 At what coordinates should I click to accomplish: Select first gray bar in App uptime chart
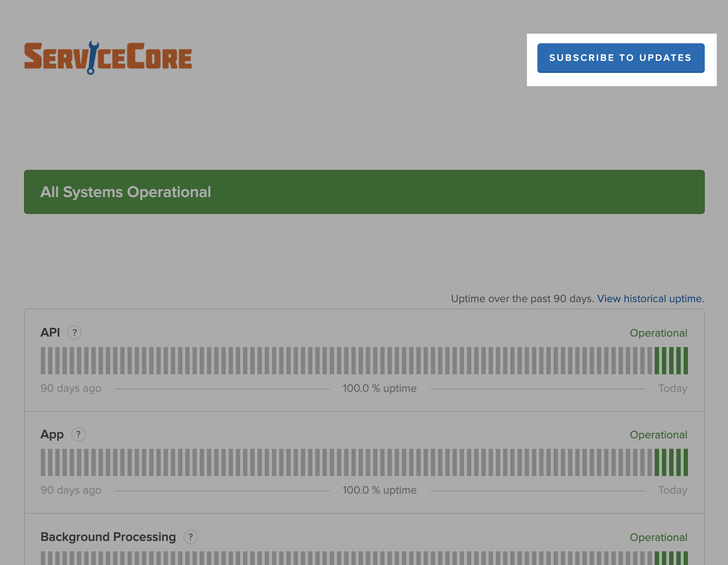coord(43,462)
